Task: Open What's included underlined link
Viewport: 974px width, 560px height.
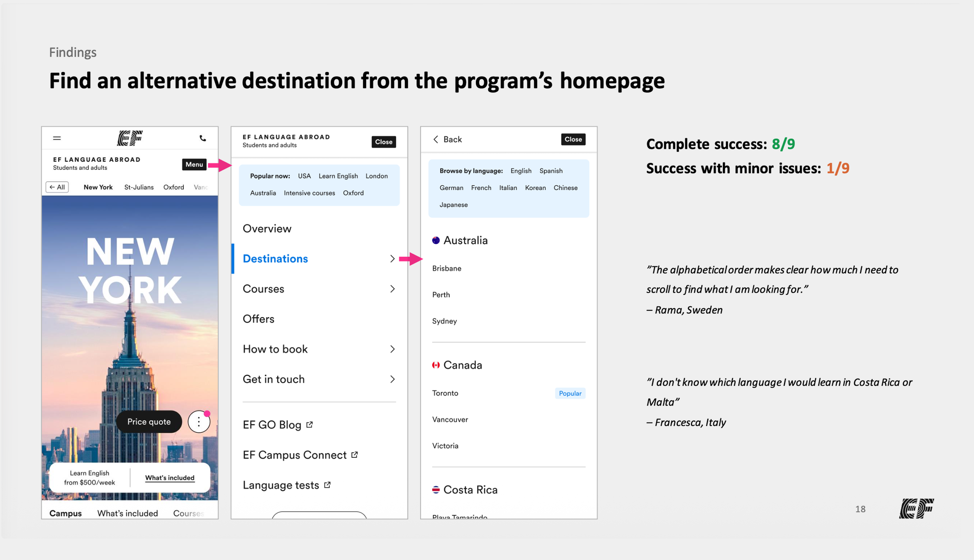Action: [x=170, y=478]
